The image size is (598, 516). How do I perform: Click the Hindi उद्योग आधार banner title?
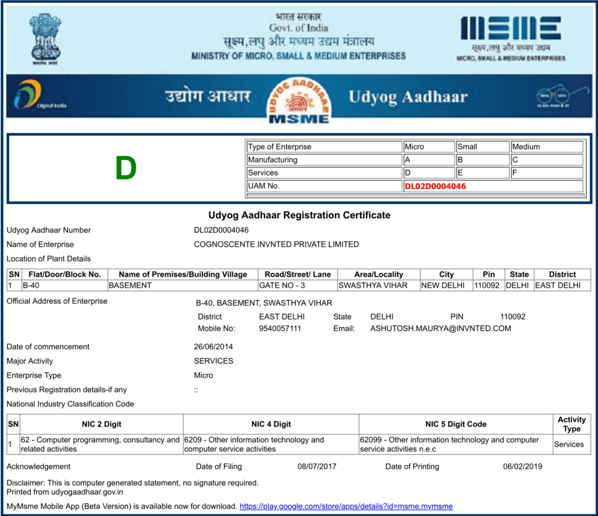click(208, 96)
